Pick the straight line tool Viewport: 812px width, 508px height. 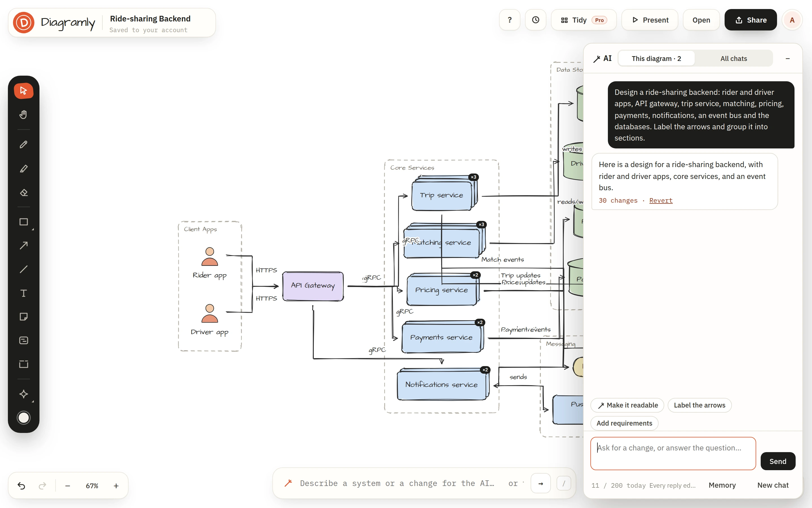(23, 269)
